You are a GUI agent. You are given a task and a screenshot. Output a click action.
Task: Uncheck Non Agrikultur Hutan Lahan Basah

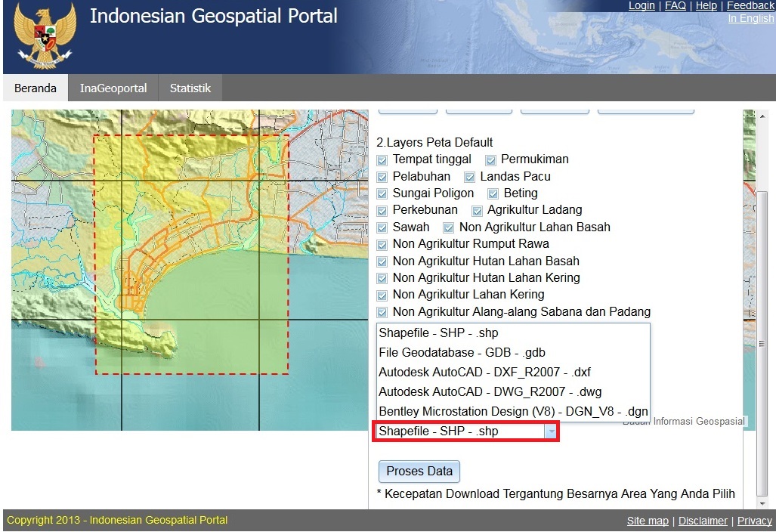pyautogui.click(x=382, y=261)
